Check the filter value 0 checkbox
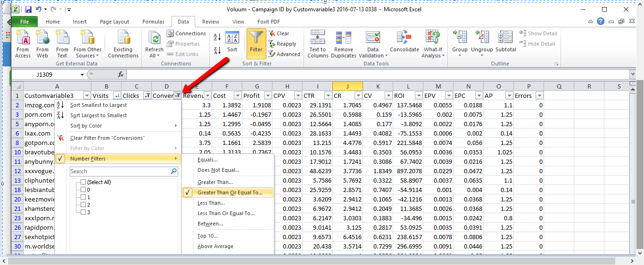The width and height of the screenshot is (644, 265). click(83, 190)
